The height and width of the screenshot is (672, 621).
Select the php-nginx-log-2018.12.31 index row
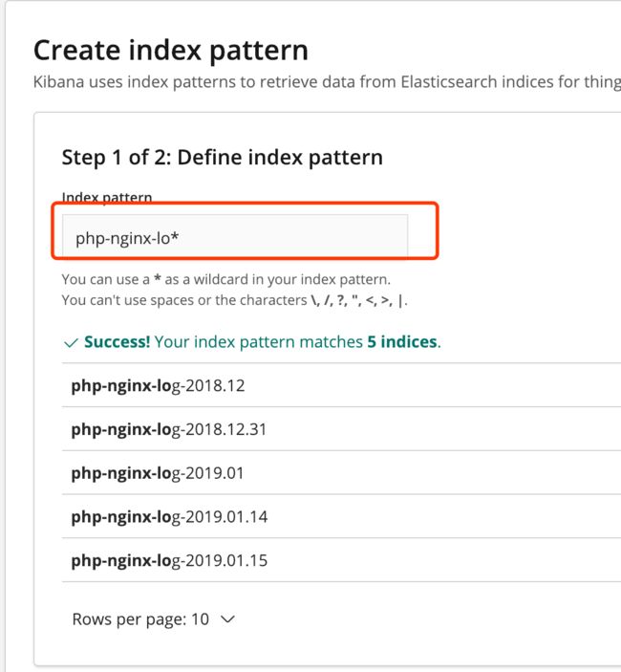click(x=341, y=429)
